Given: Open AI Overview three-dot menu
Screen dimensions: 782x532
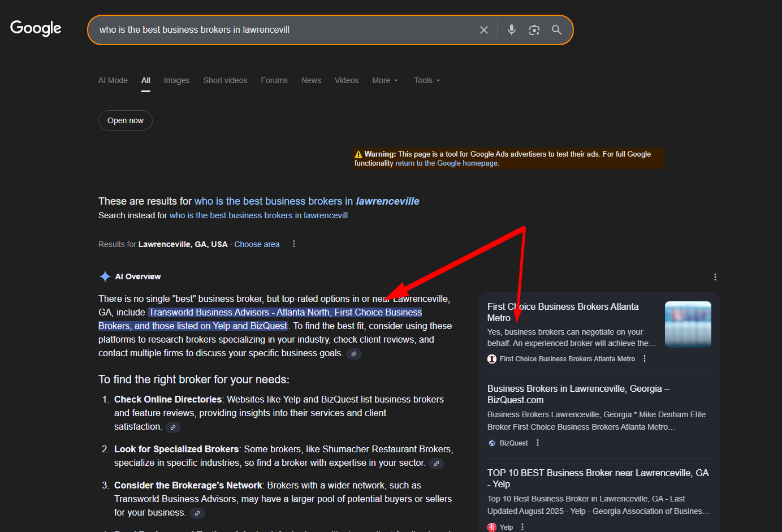Looking at the screenshot, I should click(x=715, y=277).
